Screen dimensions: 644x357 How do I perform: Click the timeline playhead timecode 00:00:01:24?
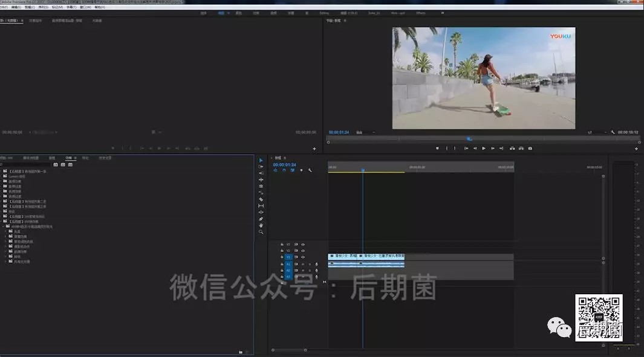coord(284,164)
